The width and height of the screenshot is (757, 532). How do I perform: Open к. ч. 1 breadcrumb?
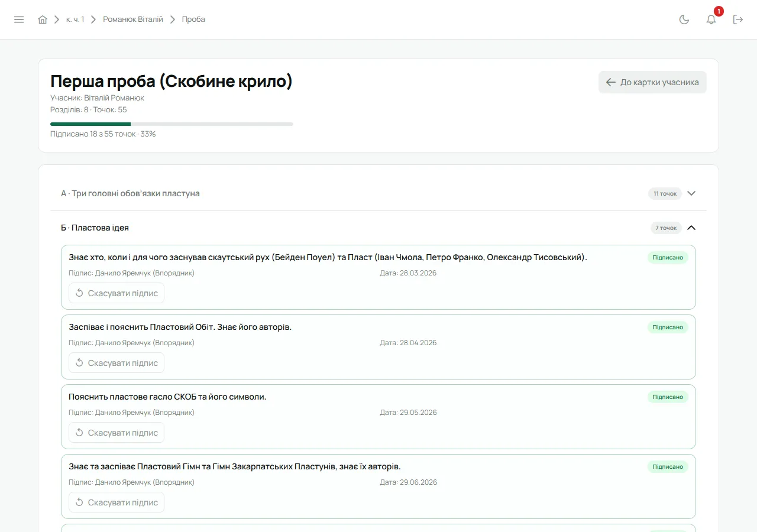coord(75,20)
